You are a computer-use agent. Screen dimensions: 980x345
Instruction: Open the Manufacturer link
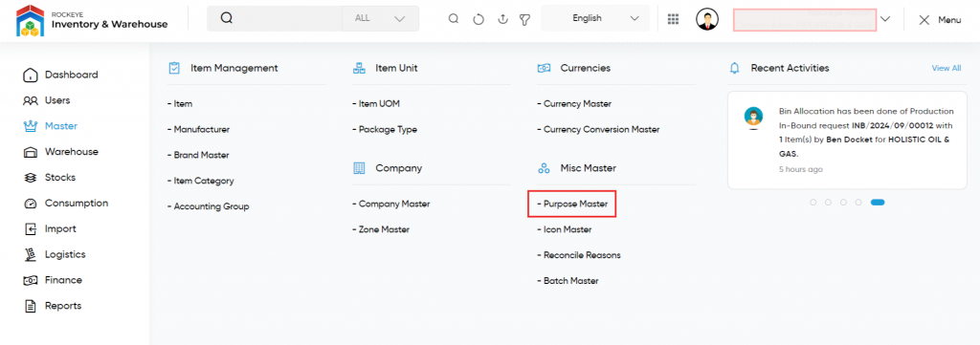click(199, 130)
